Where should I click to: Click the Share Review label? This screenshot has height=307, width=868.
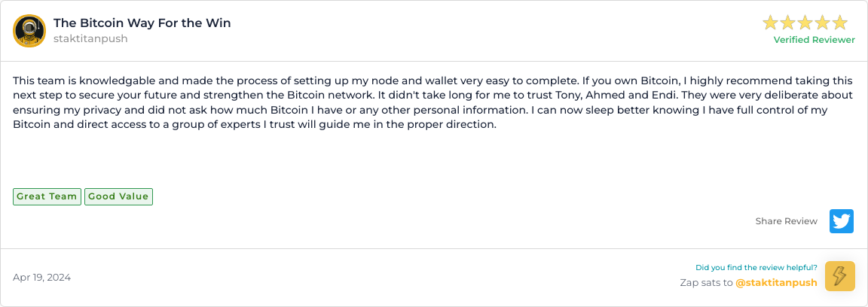[x=786, y=221]
